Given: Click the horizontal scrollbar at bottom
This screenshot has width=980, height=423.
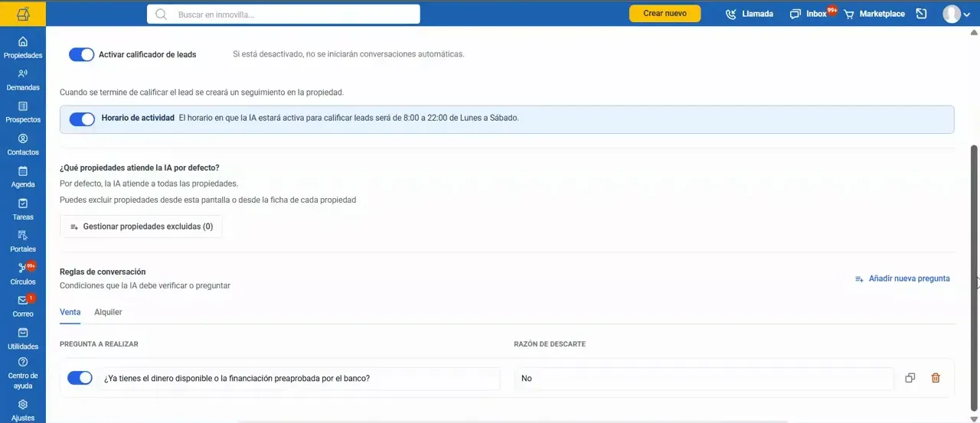Looking at the screenshot, I should 513,421.
